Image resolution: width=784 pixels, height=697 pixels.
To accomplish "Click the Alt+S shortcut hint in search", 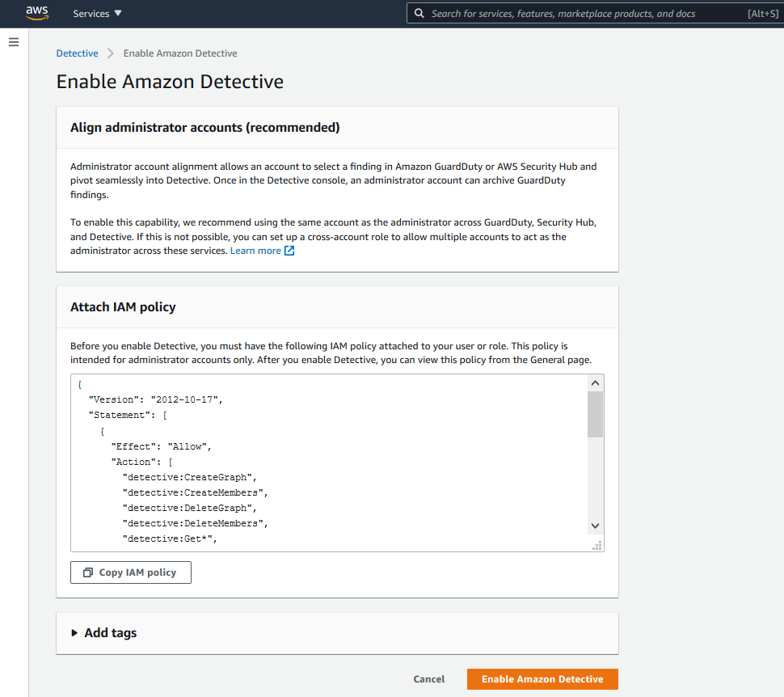I will 762,14.
